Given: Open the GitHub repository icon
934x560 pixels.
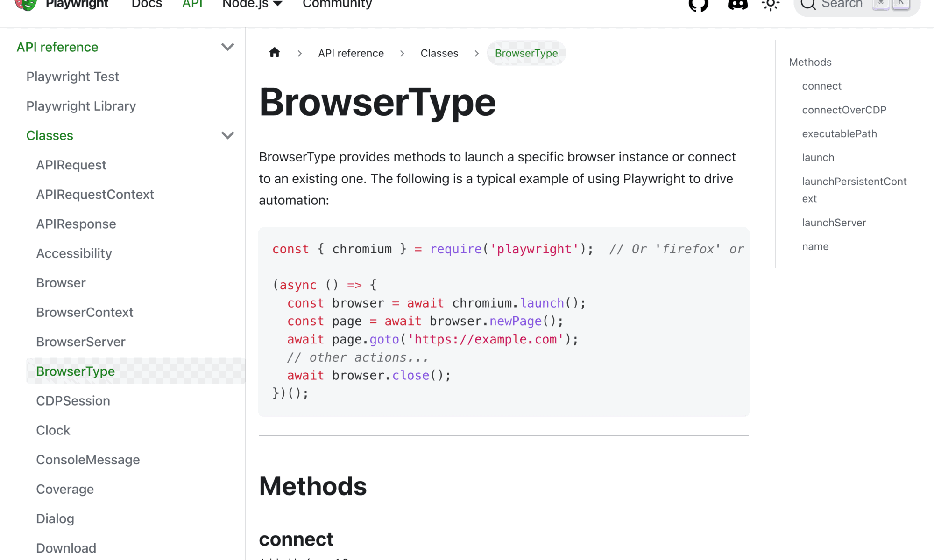Looking at the screenshot, I should coord(699,4).
